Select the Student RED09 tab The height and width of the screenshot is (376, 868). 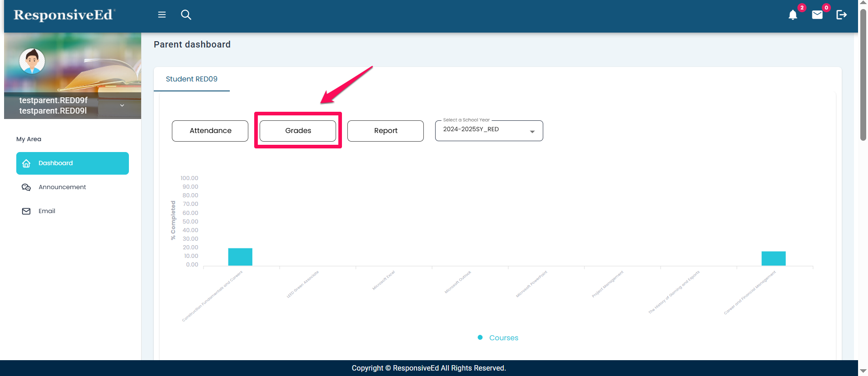click(x=192, y=79)
